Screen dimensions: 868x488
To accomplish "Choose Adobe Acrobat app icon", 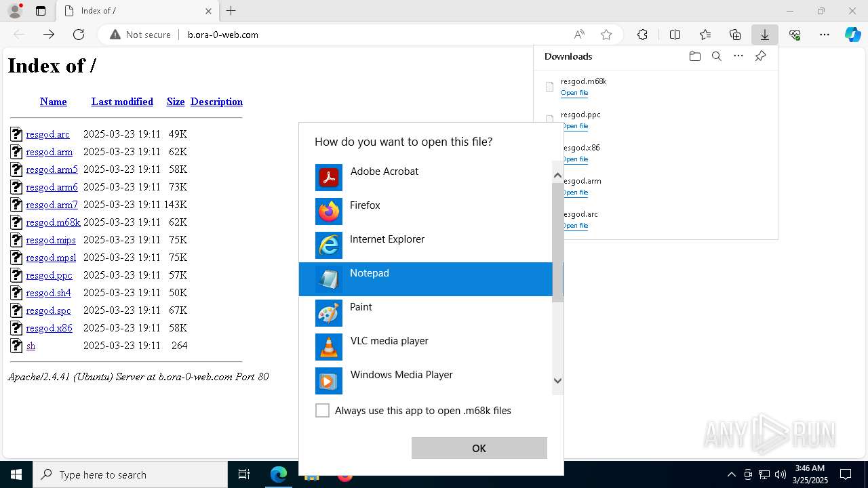I will point(329,178).
